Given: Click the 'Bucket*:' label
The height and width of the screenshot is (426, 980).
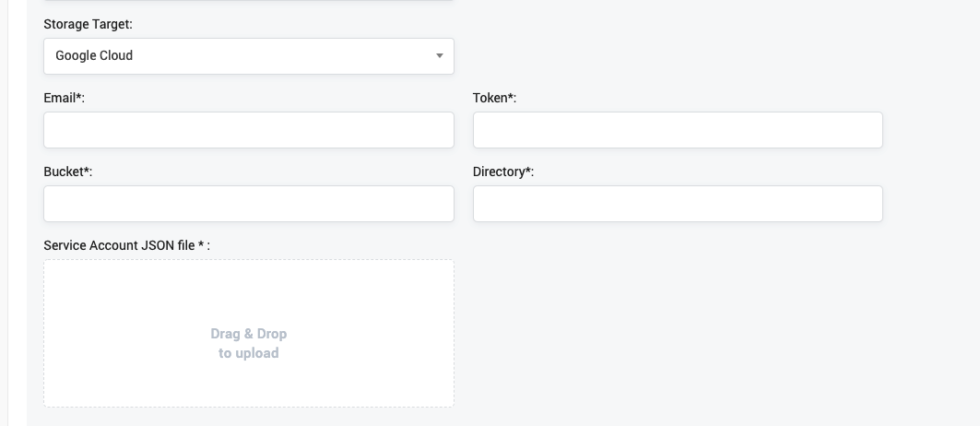Looking at the screenshot, I should [x=68, y=172].
